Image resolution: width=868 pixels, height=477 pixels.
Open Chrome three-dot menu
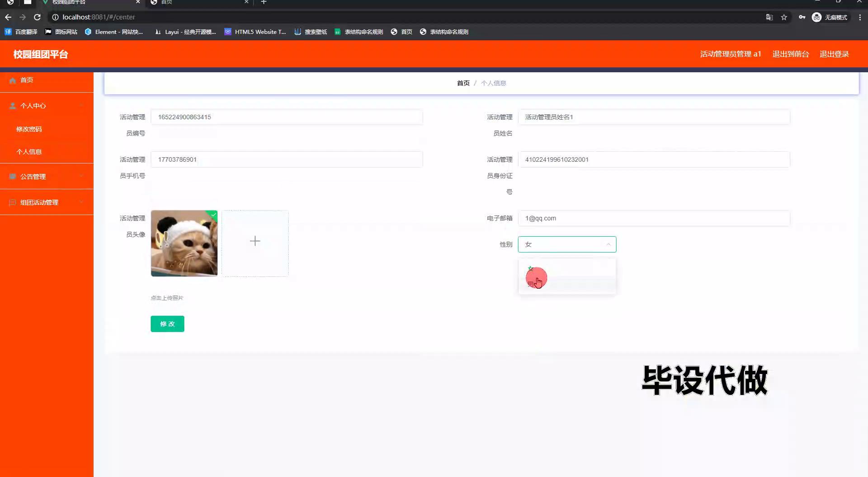click(x=860, y=17)
